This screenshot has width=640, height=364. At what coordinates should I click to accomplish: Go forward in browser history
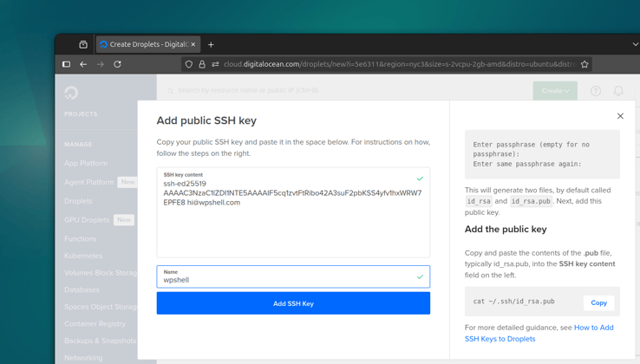(100, 64)
